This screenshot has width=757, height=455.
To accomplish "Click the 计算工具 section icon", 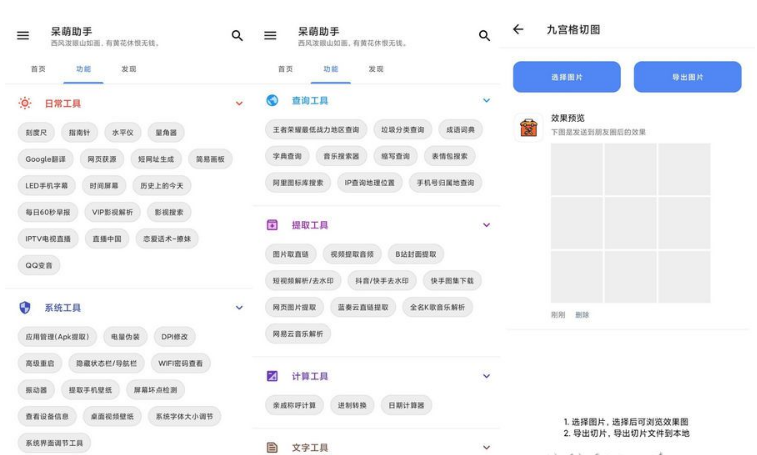I will (x=272, y=376).
